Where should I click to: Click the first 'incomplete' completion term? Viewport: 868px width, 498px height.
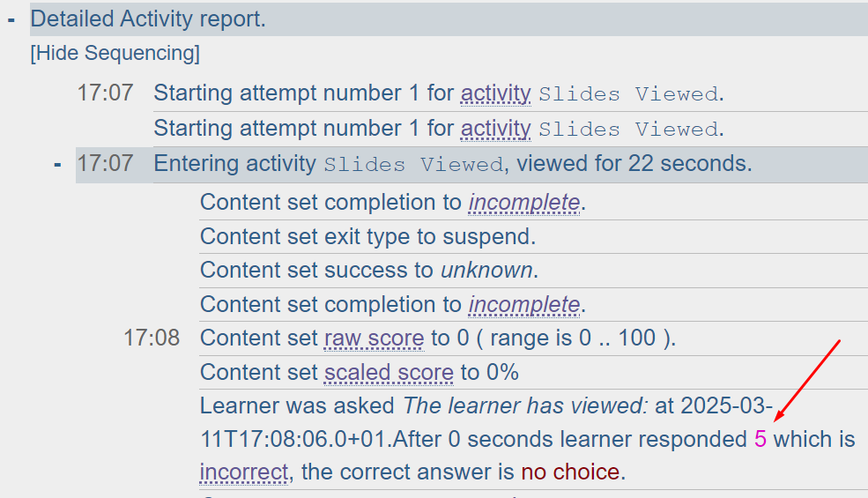(523, 202)
